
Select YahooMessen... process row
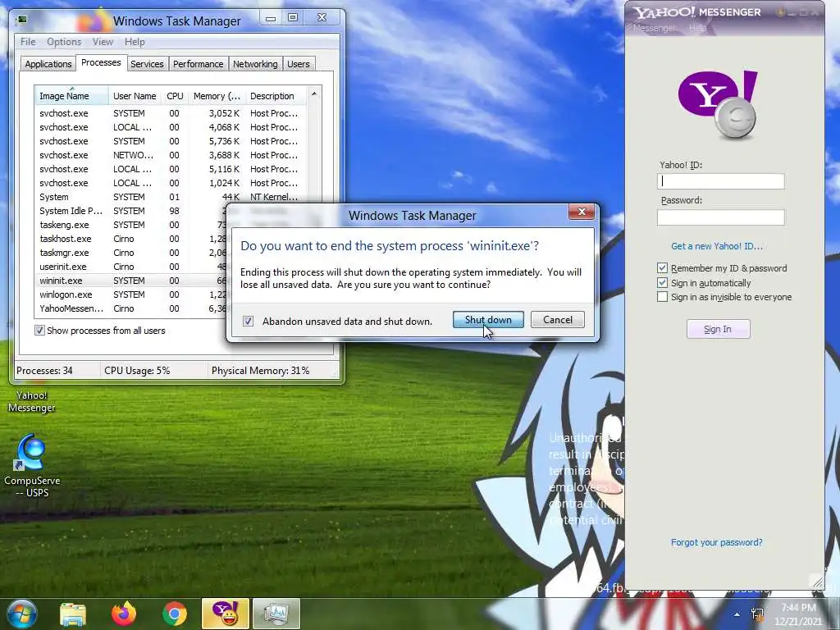coord(131,308)
